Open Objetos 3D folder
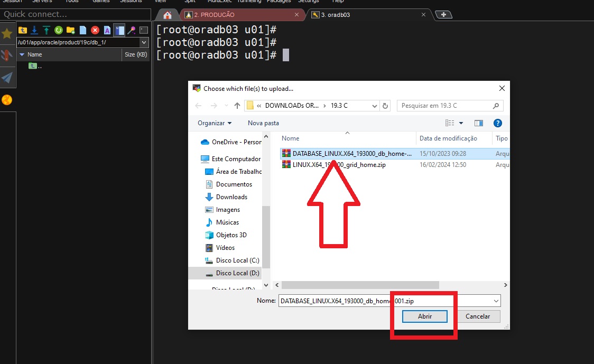 click(x=226, y=235)
